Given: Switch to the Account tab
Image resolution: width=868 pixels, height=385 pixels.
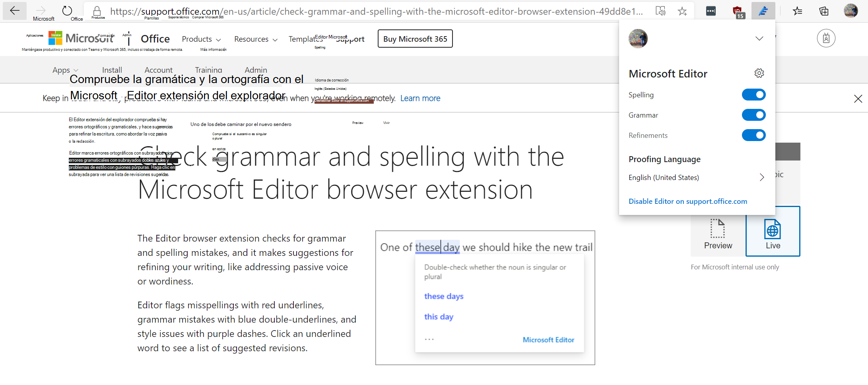Looking at the screenshot, I should click(x=158, y=70).
